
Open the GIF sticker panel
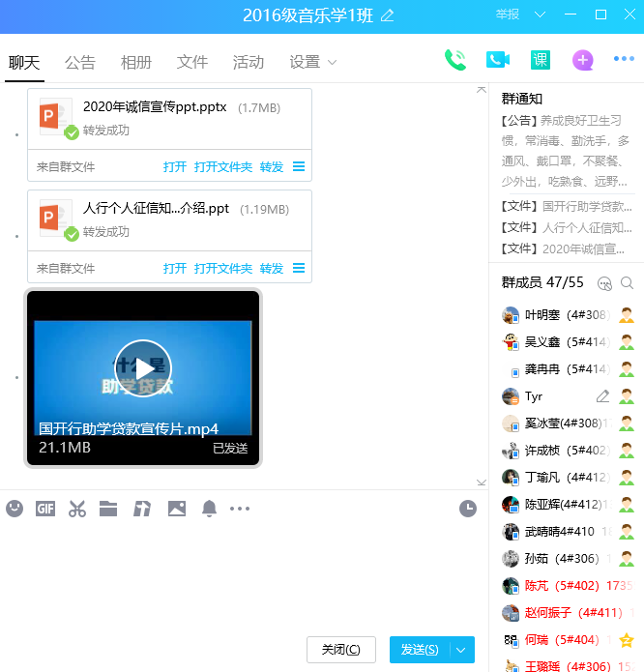[x=45, y=509]
